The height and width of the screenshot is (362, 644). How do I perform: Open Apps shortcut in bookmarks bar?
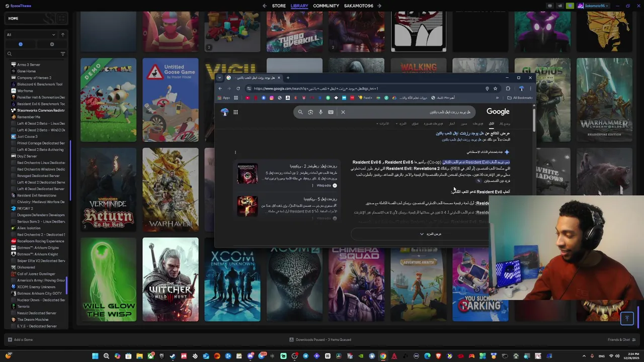coord(224,98)
